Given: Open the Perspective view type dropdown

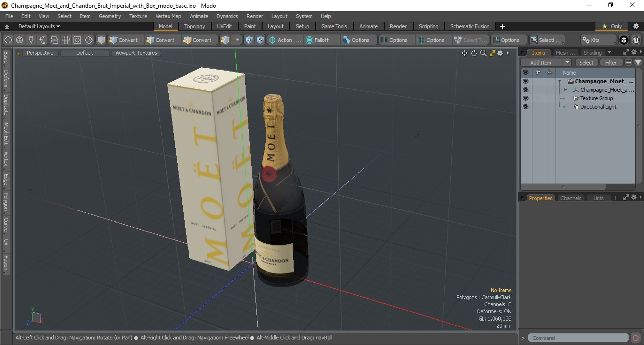Looking at the screenshot, I should point(40,53).
